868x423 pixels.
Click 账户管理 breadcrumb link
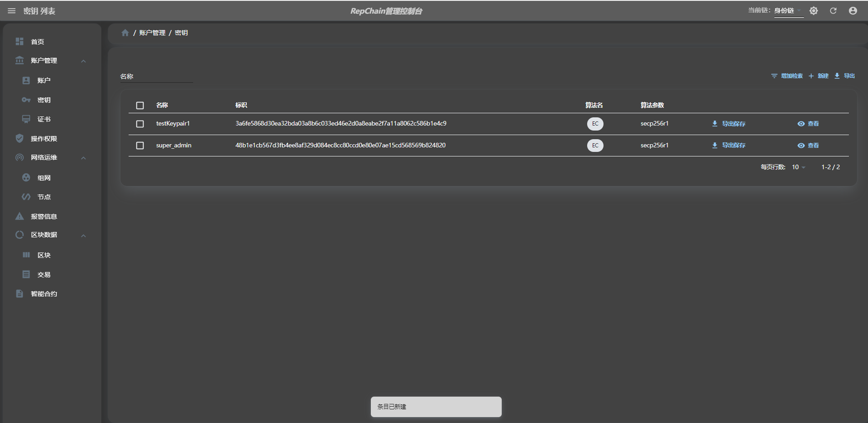click(x=152, y=33)
